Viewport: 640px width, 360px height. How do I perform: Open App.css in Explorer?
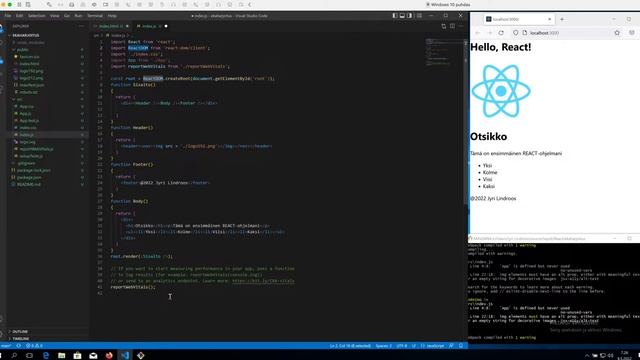click(27, 107)
